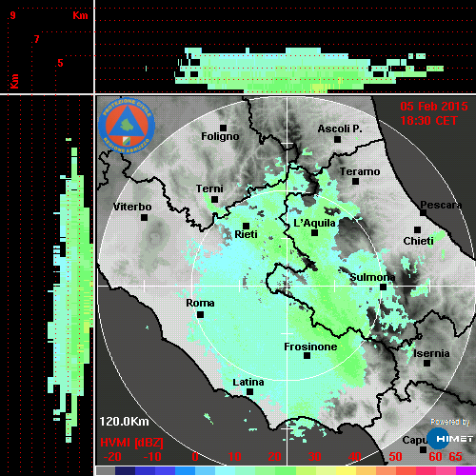Click the radar center crosshair
Screen dimensions: 476x476
click(287, 286)
